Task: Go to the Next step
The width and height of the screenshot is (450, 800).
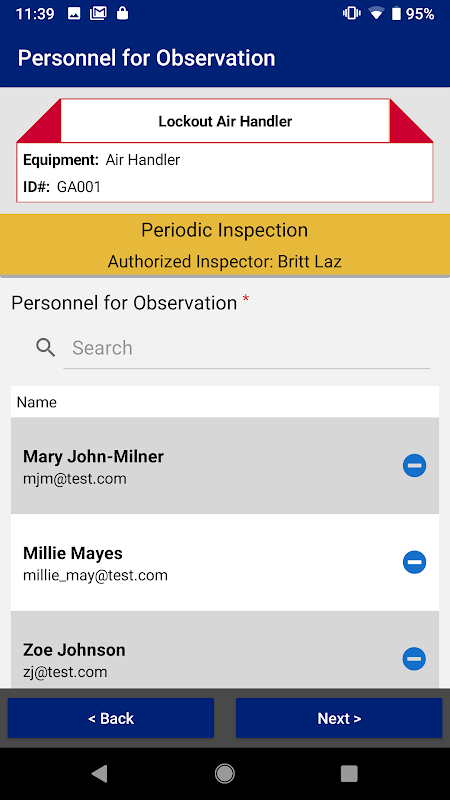Action: pyautogui.click(x=339, y=718)
